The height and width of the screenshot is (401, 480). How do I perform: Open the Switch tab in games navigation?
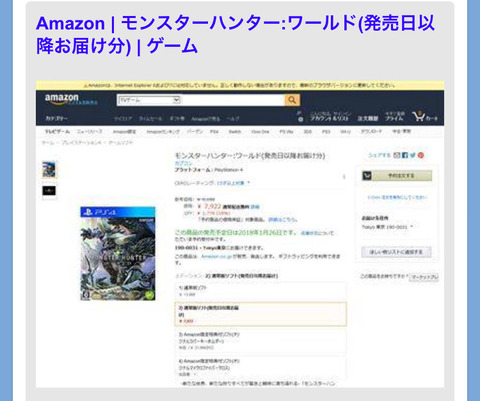pyautogui.click(x=235, y=132)
